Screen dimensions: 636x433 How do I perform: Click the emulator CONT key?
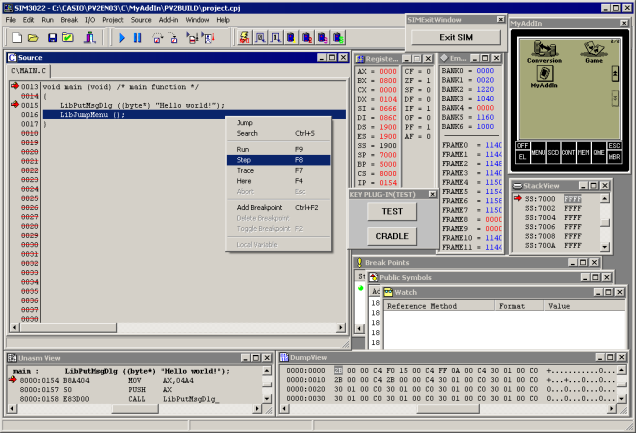pyautogui.click(x=568, y=152)
